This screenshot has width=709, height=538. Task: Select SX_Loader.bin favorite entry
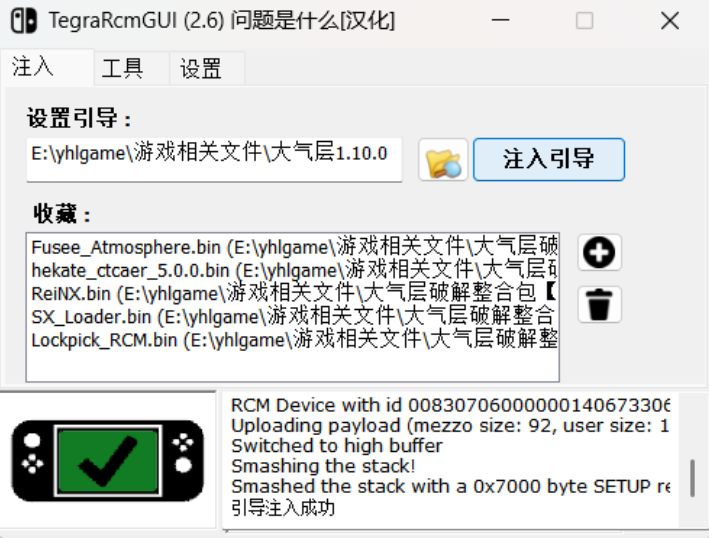pyautogui.click(x=293, y=316)
